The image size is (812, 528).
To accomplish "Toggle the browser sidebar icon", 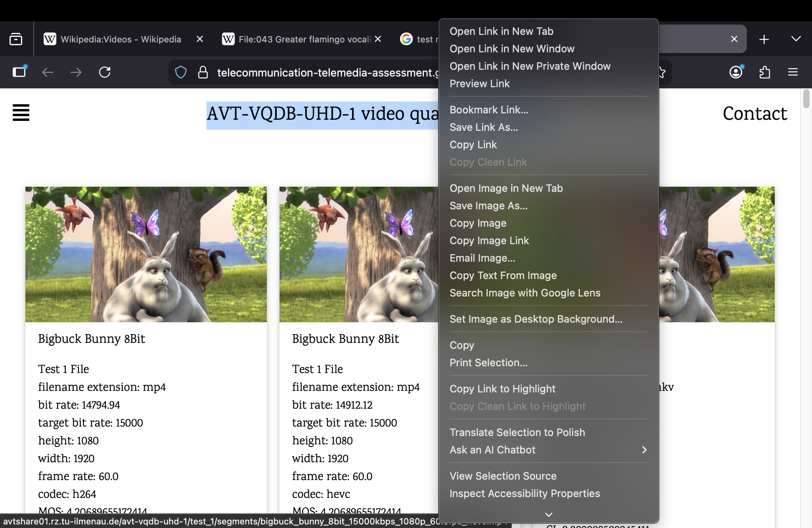I will tap(19, 72).
